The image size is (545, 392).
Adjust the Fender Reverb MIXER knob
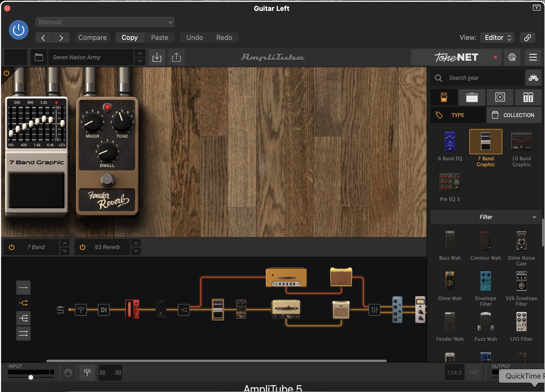(x=92, y=121)
